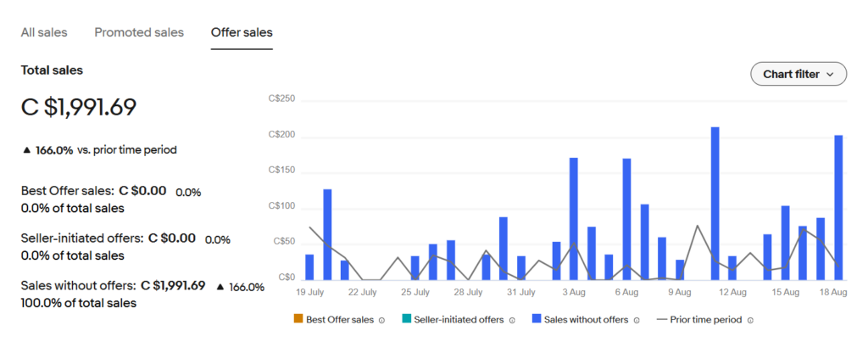
Task: Click the C$100 axis label
Action: [x=281, y=206]
